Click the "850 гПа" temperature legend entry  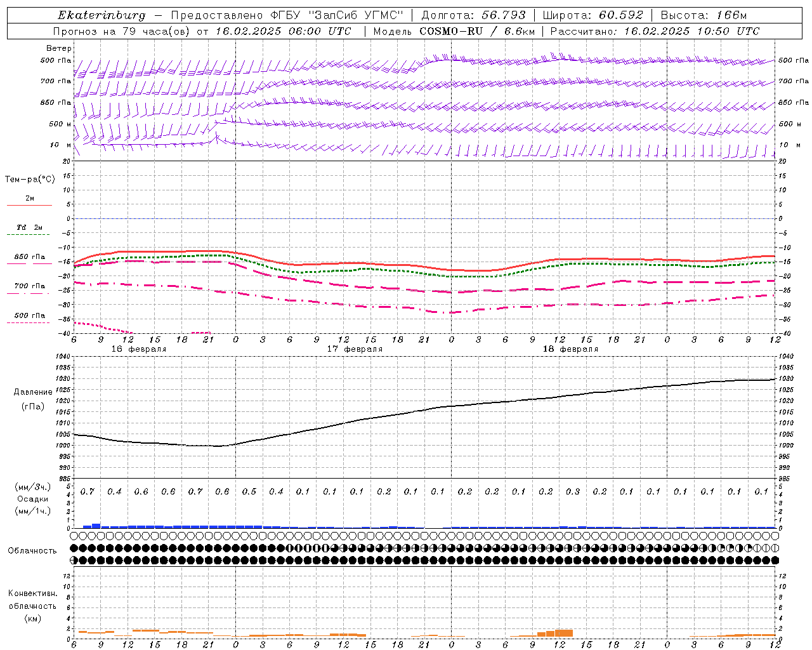(x=30, y=257)
